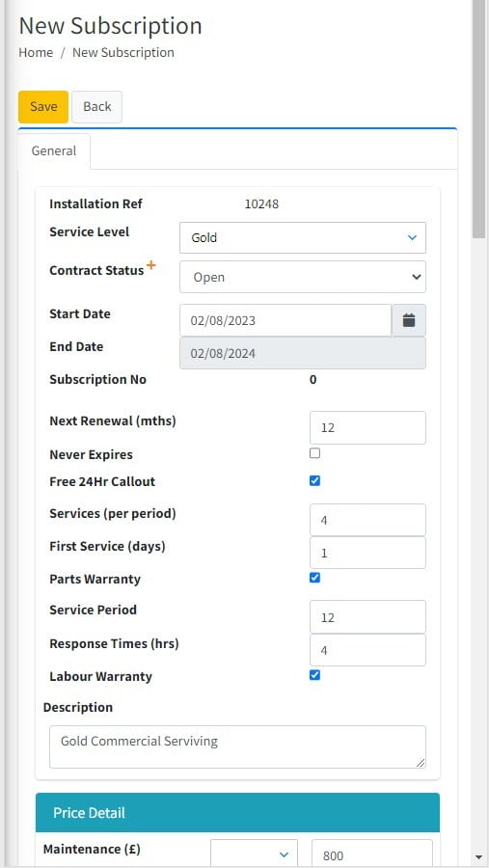Image resolution: width=489 pixels, height=868 pixels.
Task: Click the Maintenance amount field showing 800
Action: click(x=372, y=854)
